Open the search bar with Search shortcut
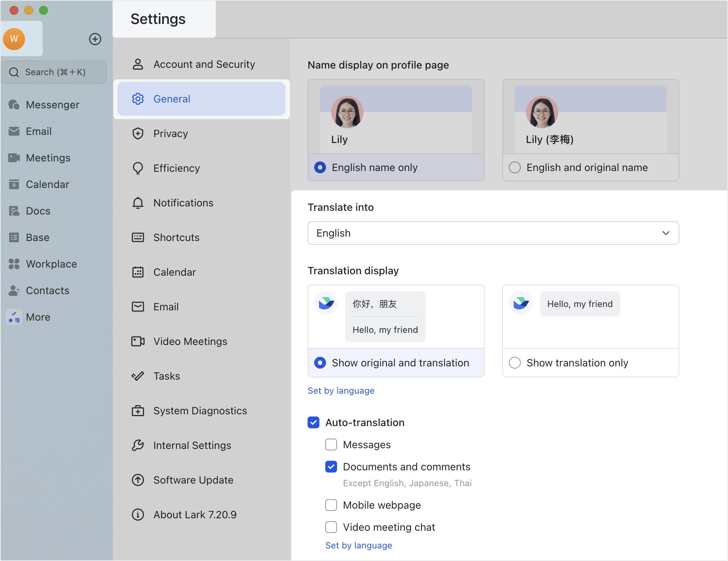 pos(54,72)
